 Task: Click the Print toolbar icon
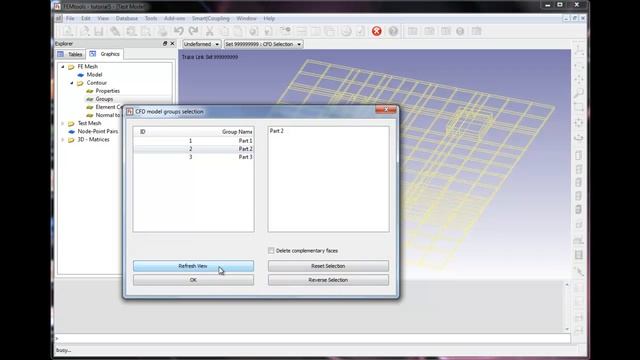point(162,31)
